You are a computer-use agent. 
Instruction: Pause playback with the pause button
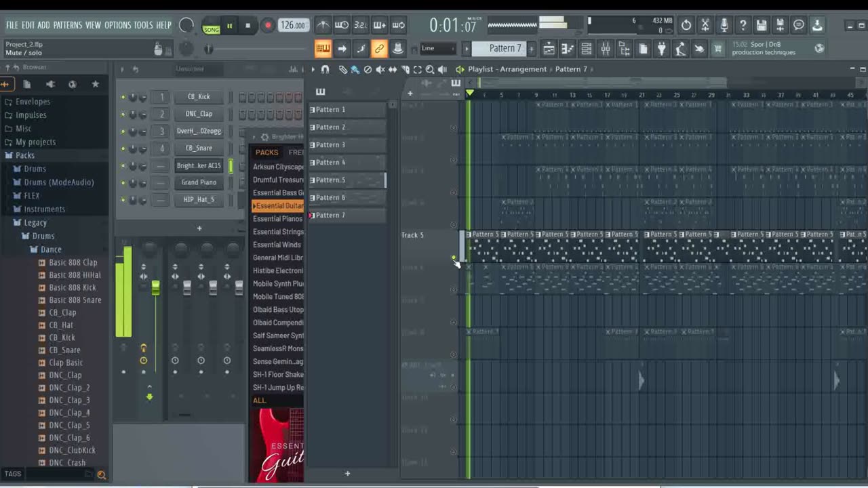(x=230, y=26)
